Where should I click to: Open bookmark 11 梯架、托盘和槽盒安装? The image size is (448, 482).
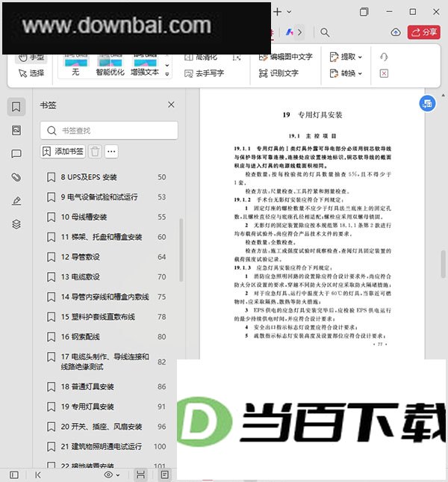(x=106, y=237)
